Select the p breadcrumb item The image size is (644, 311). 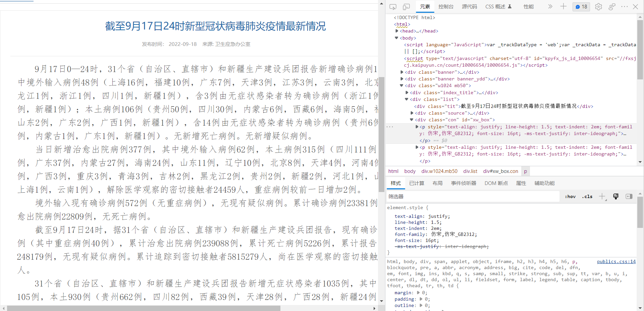525,171
